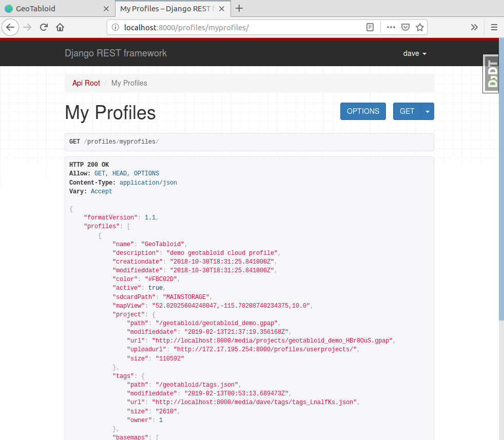
Task: Click the HTTP 200 OK status line
Action: pyautogui.click(x=89, y=165)
